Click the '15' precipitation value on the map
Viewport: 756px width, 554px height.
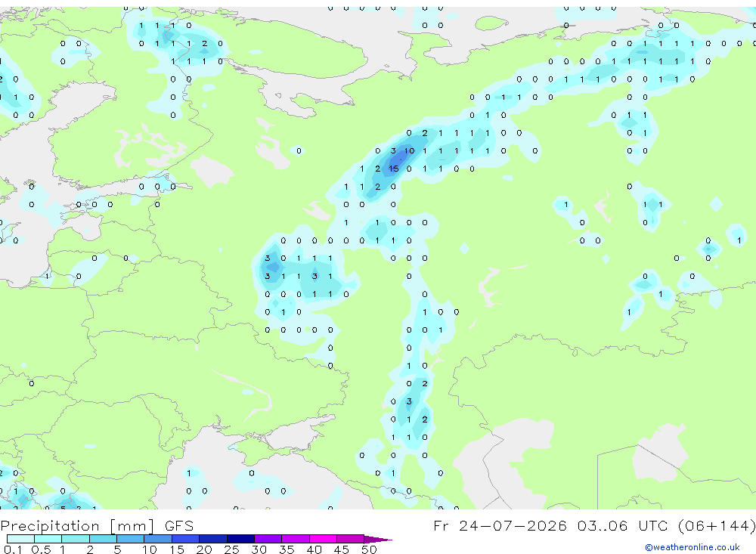[x=394, y=169]
